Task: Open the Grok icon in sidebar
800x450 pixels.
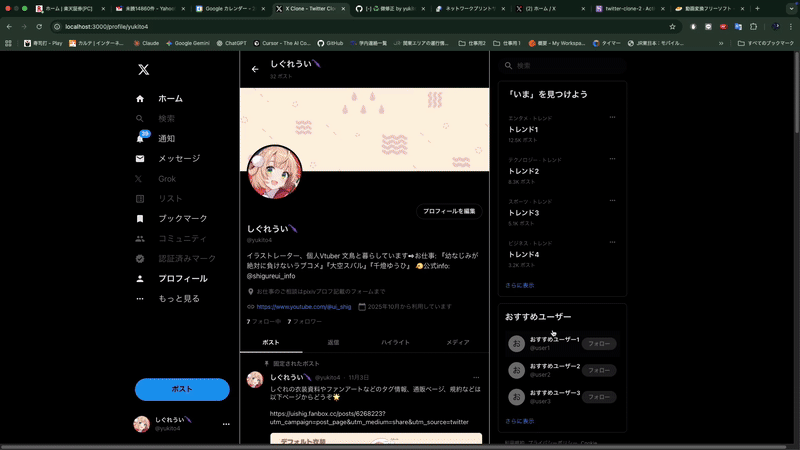Action: 139,179
